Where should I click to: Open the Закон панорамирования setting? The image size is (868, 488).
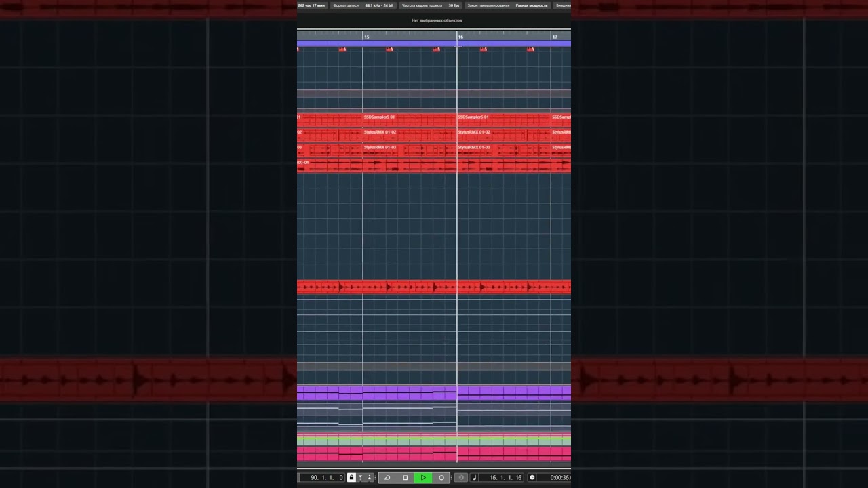coord(507,5)
